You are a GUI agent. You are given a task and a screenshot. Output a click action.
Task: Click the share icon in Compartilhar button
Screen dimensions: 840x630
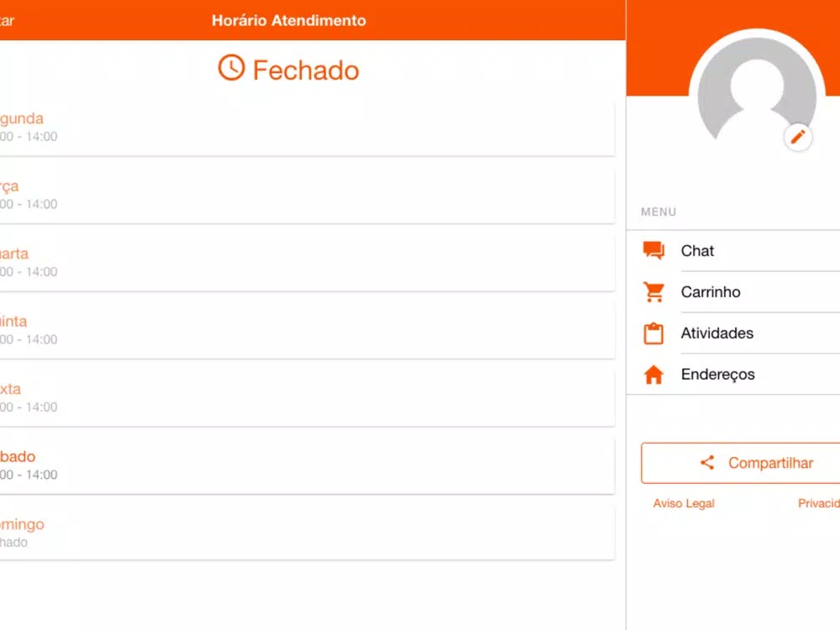(707, 463)
